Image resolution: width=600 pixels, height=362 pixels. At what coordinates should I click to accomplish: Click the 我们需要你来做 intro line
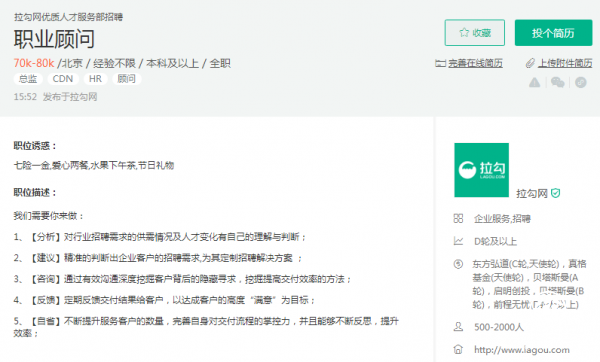(x=49, y=216)
